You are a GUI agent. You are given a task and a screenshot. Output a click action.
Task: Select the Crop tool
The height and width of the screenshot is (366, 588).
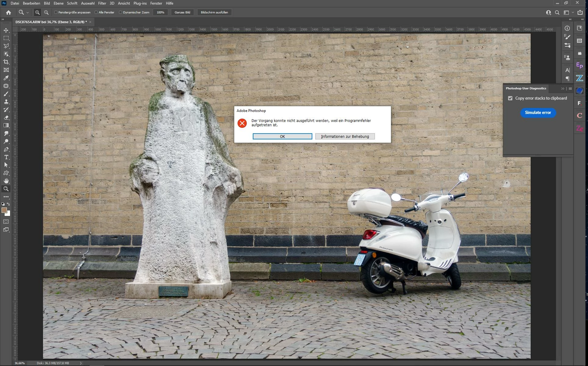[x=6, y=62]
